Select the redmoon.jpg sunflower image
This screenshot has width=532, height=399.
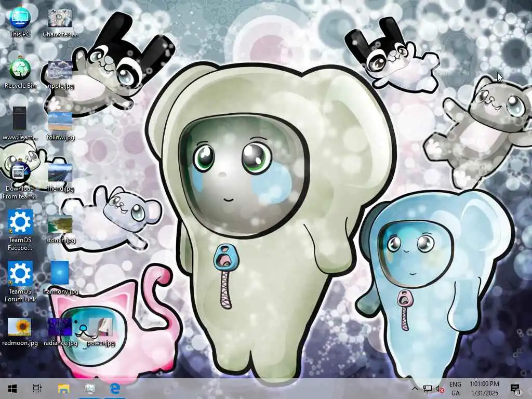(x=20, y=332)
